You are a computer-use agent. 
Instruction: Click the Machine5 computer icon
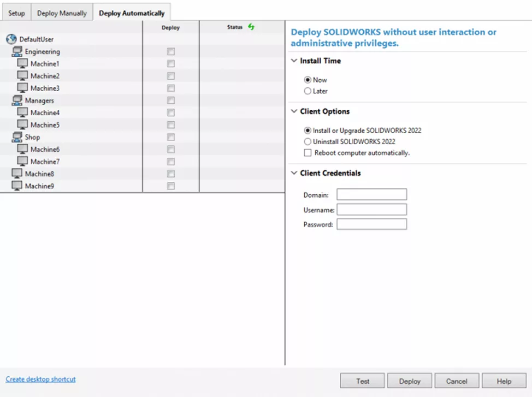click(x=22, y=125)
